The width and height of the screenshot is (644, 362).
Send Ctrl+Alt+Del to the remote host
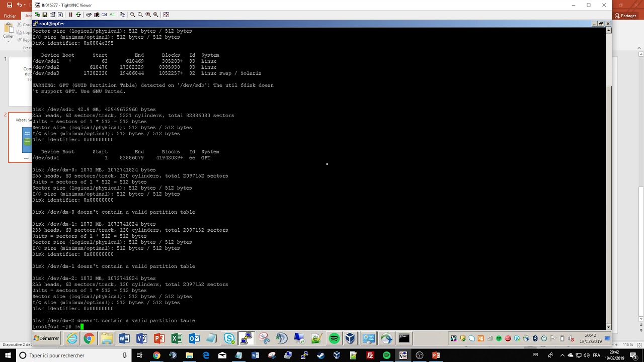pos(89,15)
